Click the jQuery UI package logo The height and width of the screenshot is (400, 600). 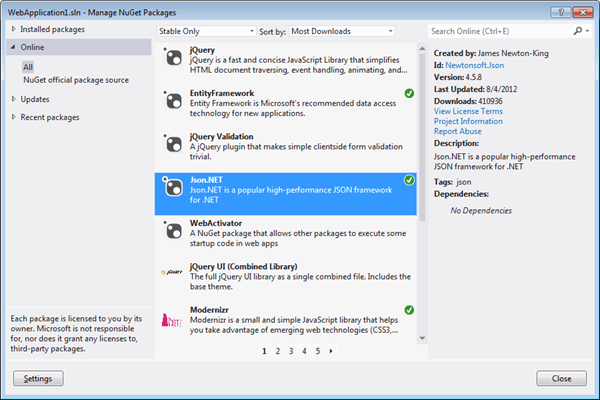coord(172,272)
